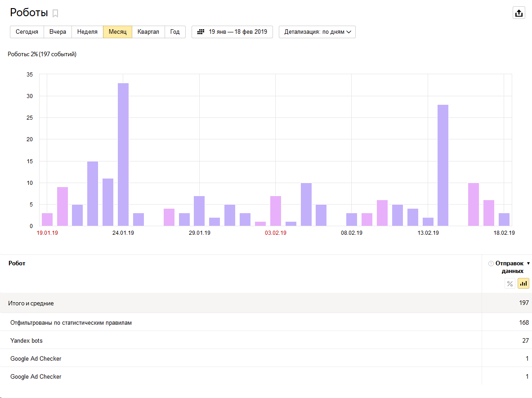This screenshot has width=532, height=398.
Task: Set the period to Год
Action: click(x=175, y=32)
